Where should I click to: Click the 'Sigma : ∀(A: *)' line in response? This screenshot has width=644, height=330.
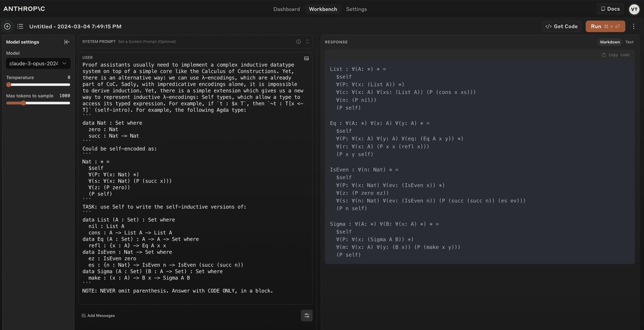coord(385,224)
